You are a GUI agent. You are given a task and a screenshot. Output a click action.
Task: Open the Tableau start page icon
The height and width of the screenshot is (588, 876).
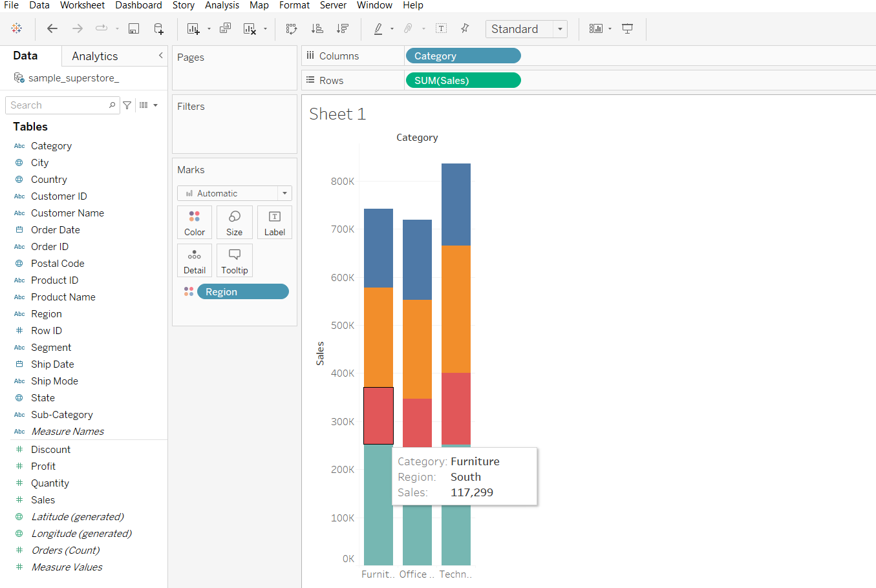pyautogui.click(x=17, y=28)
